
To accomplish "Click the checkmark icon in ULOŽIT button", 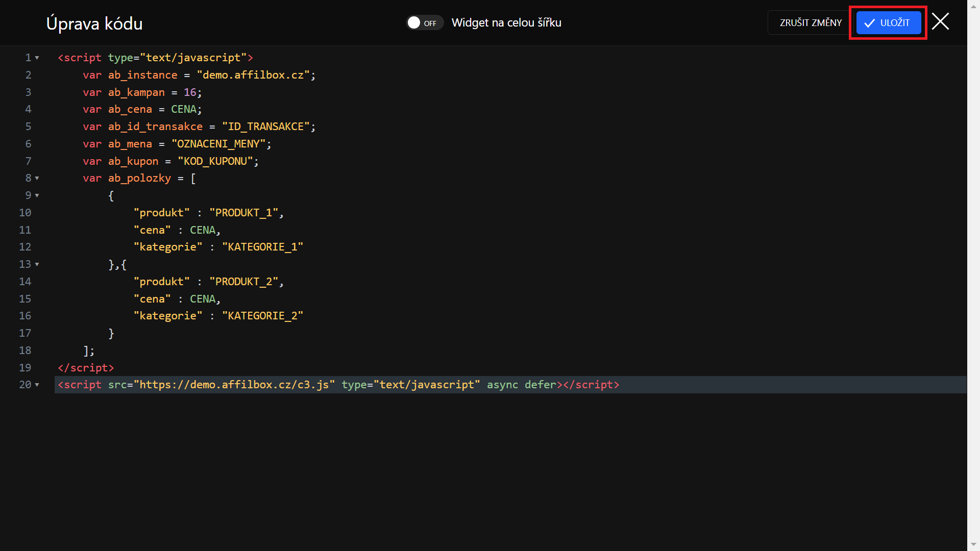I will pos(869,23).
